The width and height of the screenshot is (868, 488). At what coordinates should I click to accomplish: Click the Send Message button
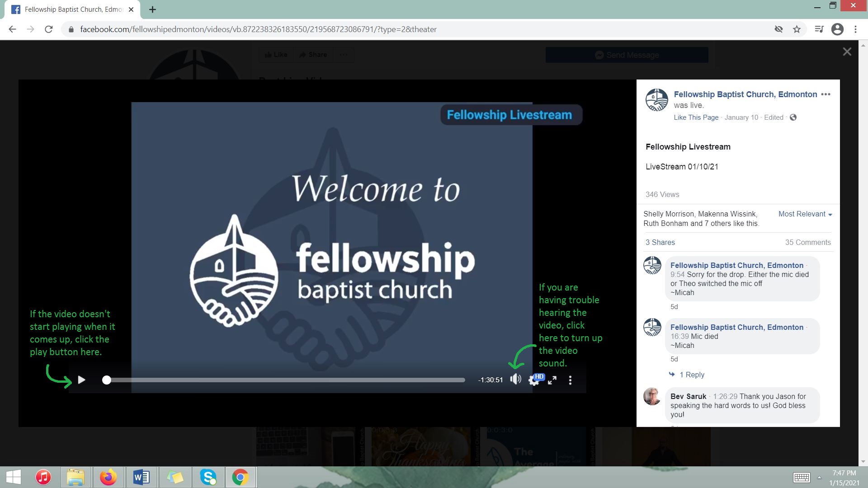coord(627,55)
